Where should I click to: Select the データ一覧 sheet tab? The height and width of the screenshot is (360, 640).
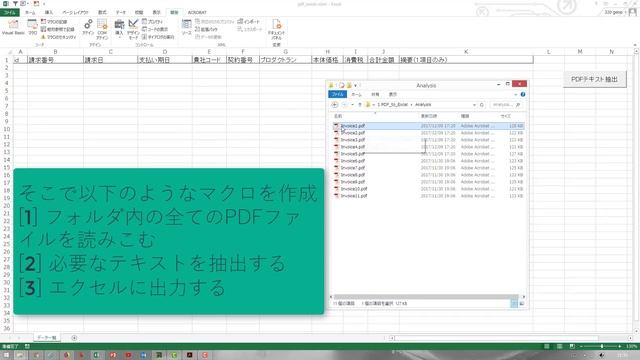click(x=47, y=338)
